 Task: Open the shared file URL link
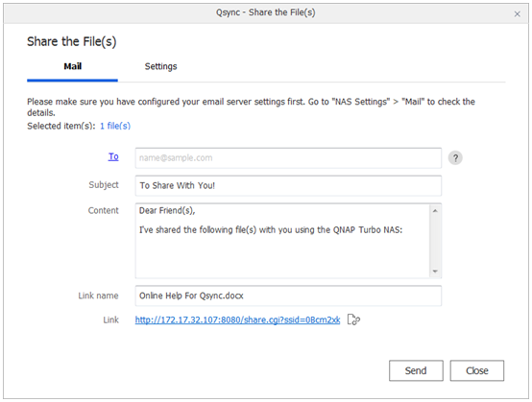click(x=237, y=320)
